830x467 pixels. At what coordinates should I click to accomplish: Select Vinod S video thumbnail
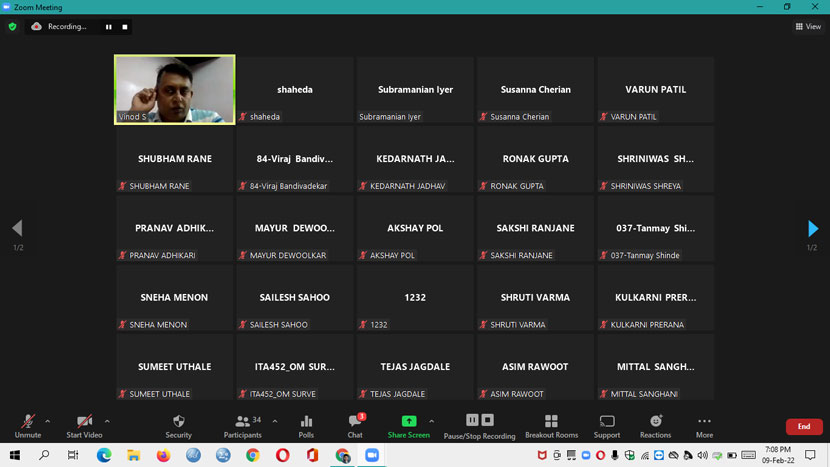point(175,89)
